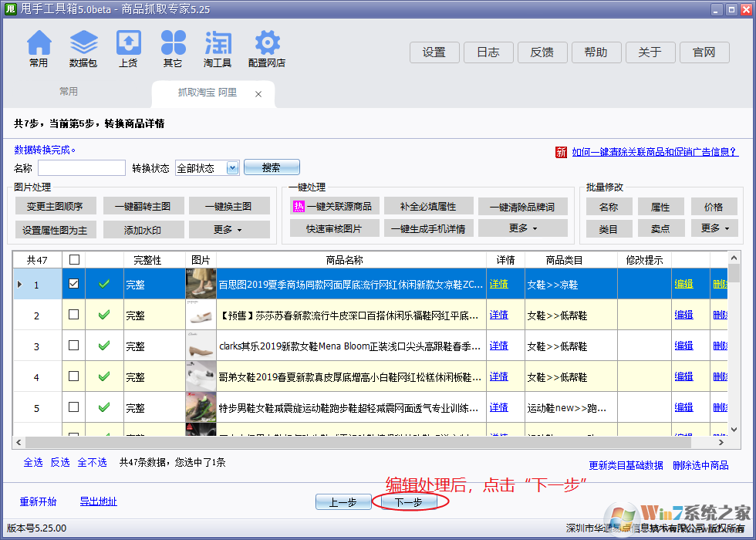Select the 数据包 toolbar icon
The image size is (756, 540).
pyautogui.click(x=83, y=47)
